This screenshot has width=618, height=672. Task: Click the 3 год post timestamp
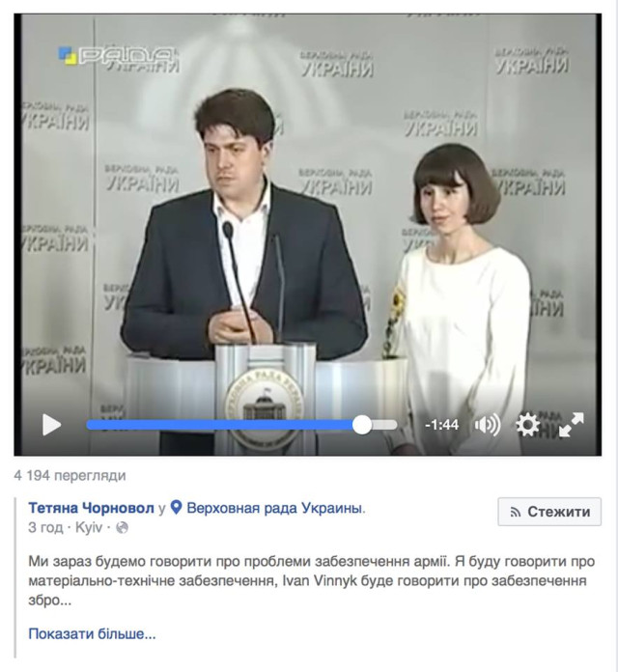click(45, 527)
